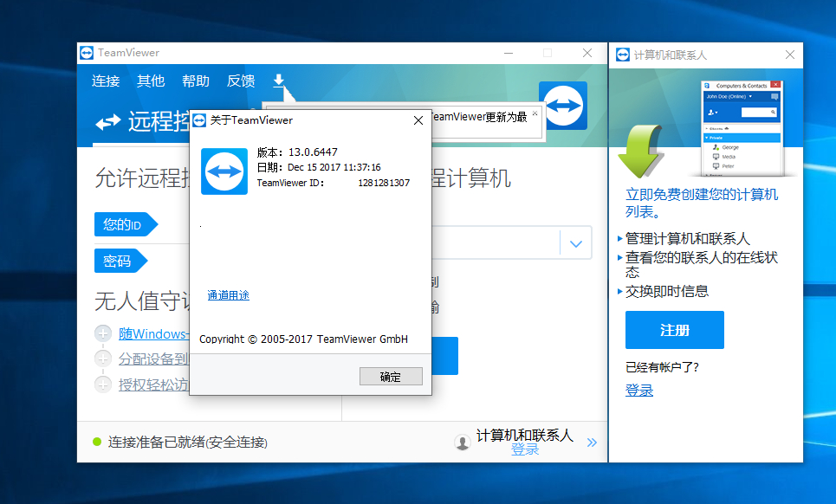Click the TeamViewer icon in About dialog
This screenshot has width=836, height=504.
(224, 171)
